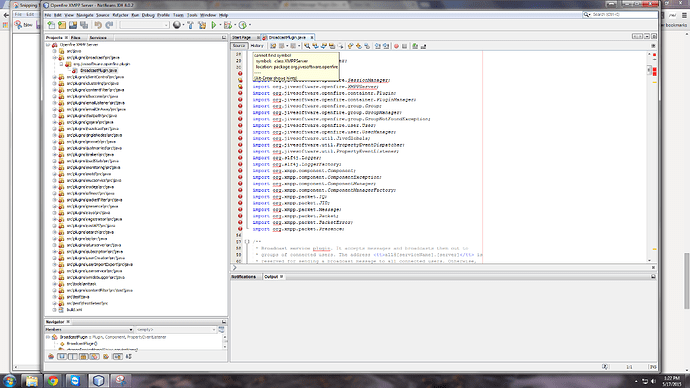Click the Shift Line Left icon
The height and width of the screenshot is (388, 690).
tap(378, 46)
